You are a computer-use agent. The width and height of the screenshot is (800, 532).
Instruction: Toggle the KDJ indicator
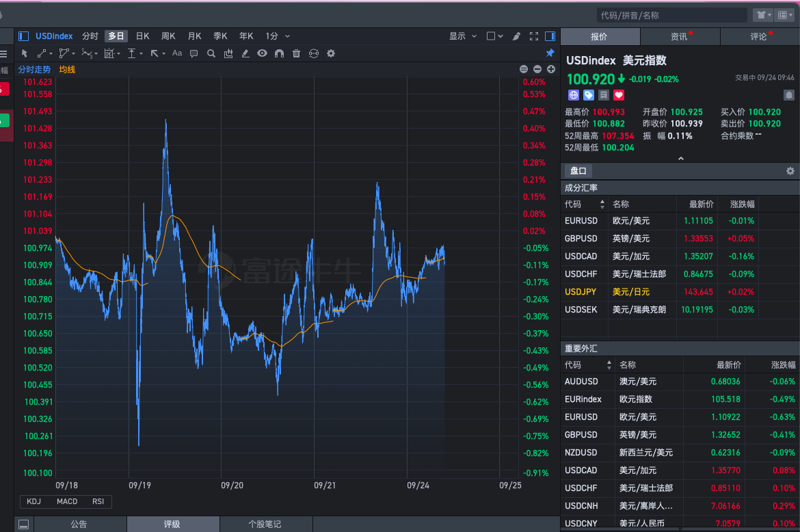pyautogui.click(x=34, y=501)
